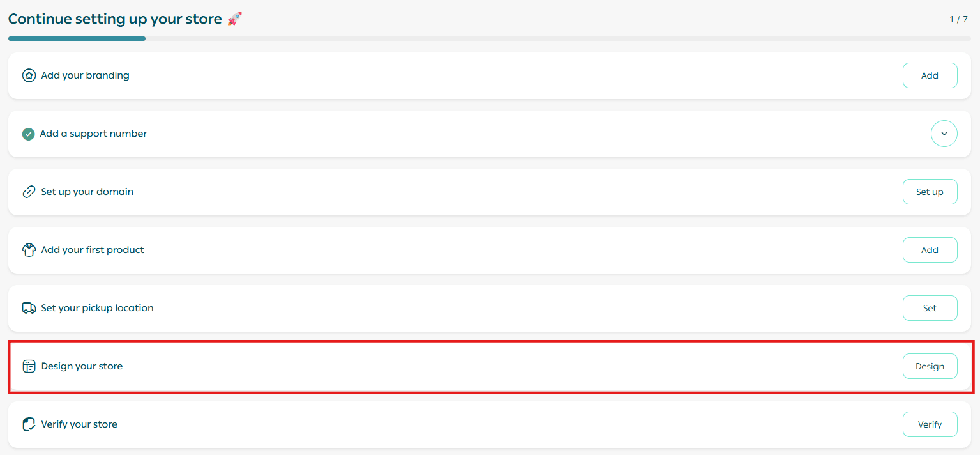Click the t-shirt first product icon
The width and height of the screenshot is (980, 455).
point(29,250)
